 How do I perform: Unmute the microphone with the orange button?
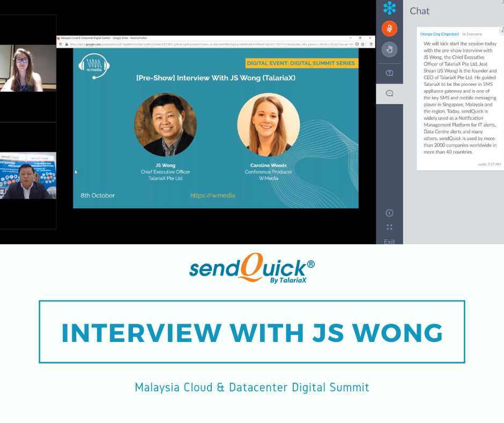point(389,28)
